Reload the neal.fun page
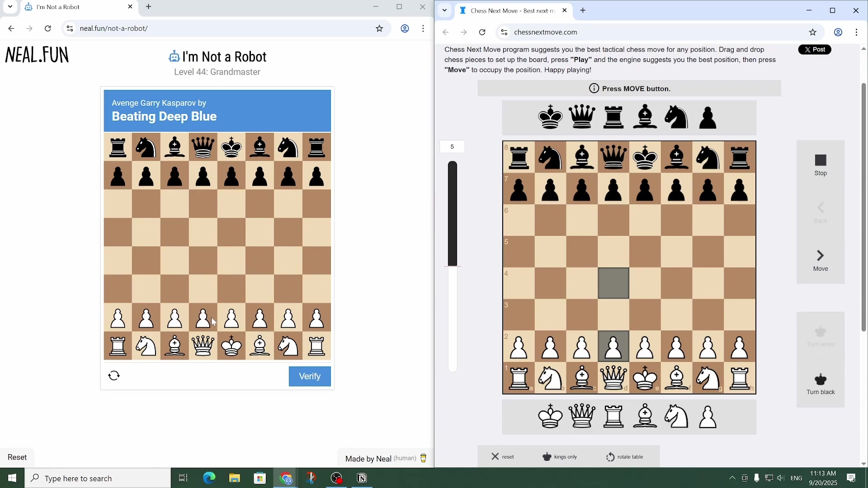 coord(48,28)
